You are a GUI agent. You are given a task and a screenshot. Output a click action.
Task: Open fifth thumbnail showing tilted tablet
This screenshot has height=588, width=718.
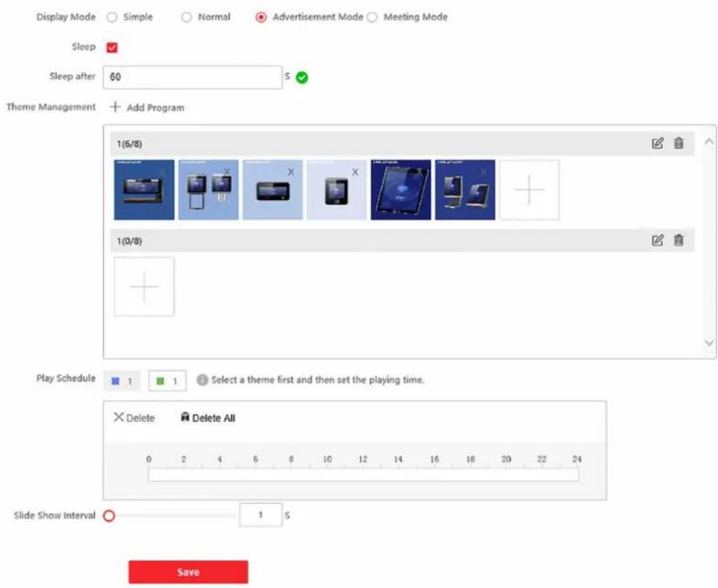tap(401, 190)
